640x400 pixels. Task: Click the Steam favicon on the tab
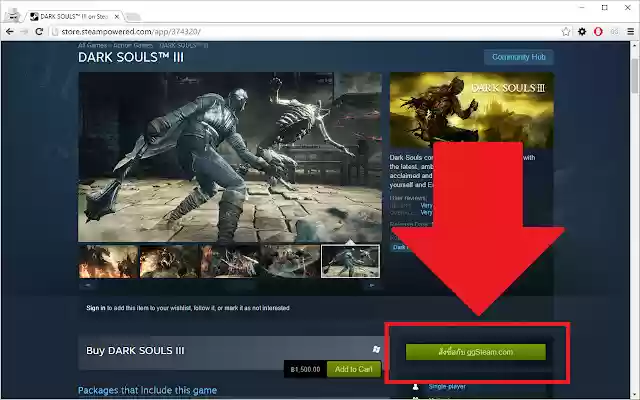pyautogui.click(x=34, y=17)
